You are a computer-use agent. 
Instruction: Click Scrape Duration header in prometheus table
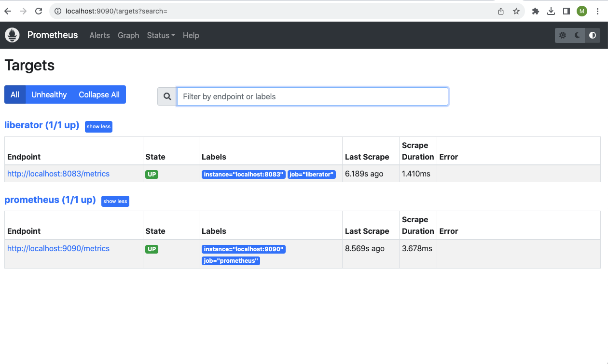(x=418, y=225)
